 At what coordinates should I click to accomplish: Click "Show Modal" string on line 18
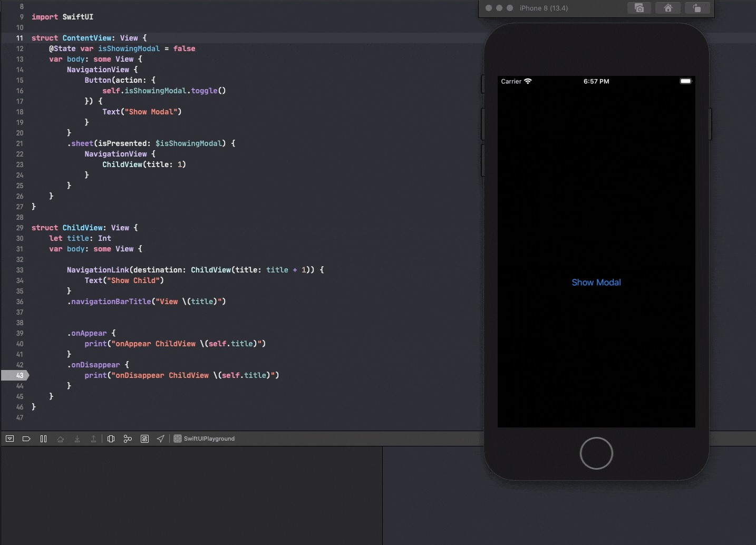click(151, 112)
